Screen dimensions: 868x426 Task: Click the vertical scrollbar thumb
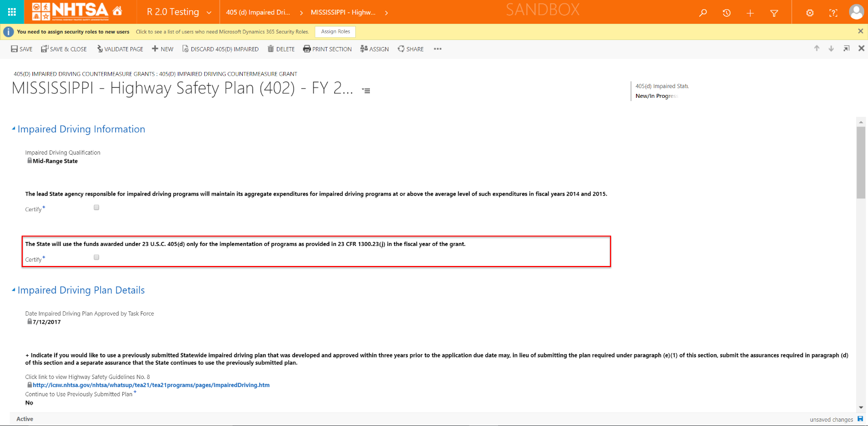point(860,162)
